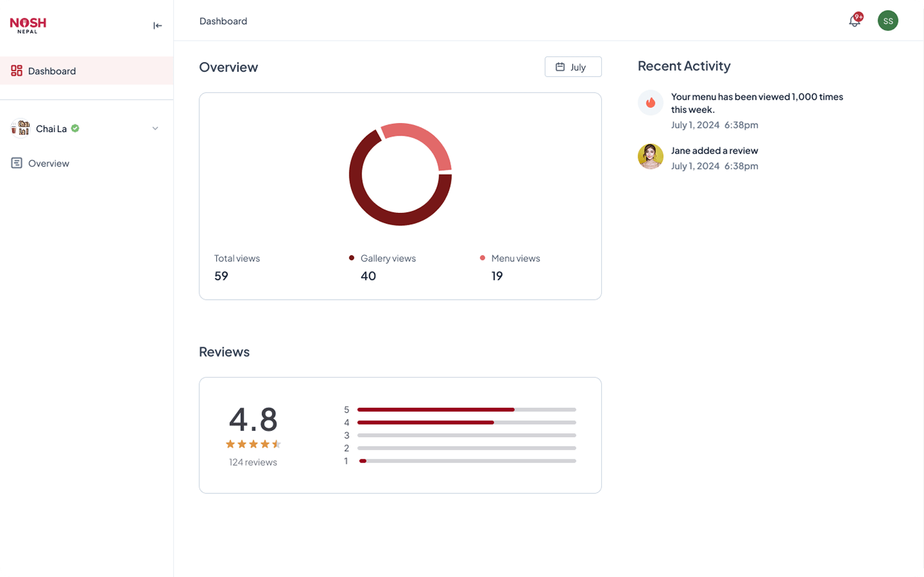Click the calendar icon in the July button
The width and height of the screenshot is (924, 577).
(560, 67)
